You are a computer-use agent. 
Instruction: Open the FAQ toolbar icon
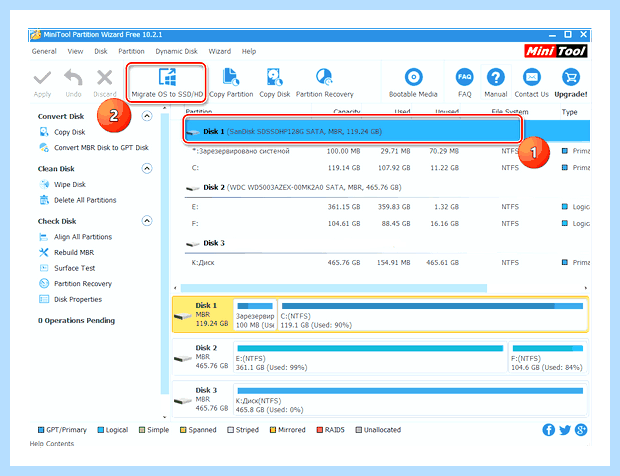point(464,77)
